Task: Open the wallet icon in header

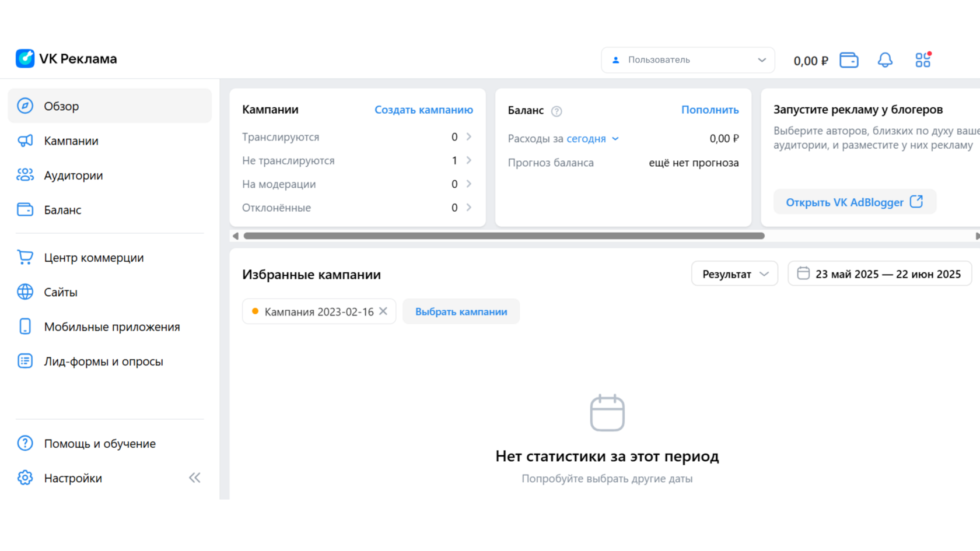Action: 849,60
